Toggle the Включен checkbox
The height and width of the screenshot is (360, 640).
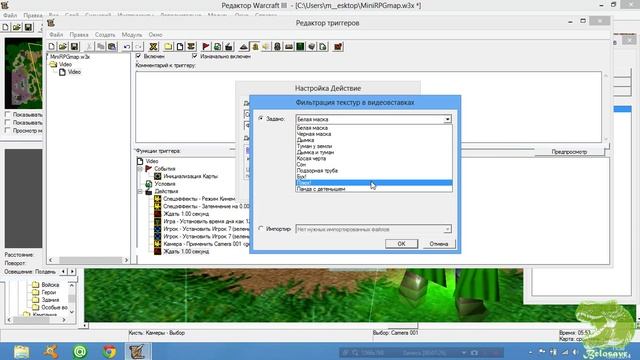[x=138, y=56]
